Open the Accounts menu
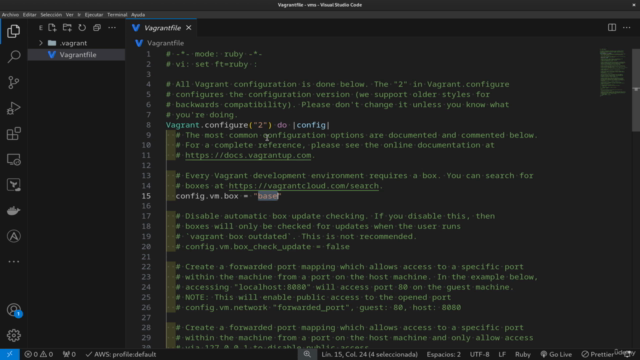Image resolution: width=640 pixels, height=360 pixels. coord(13,310)
